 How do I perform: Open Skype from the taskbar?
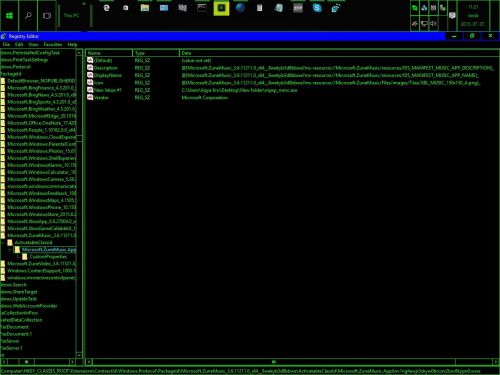(317, 8)
